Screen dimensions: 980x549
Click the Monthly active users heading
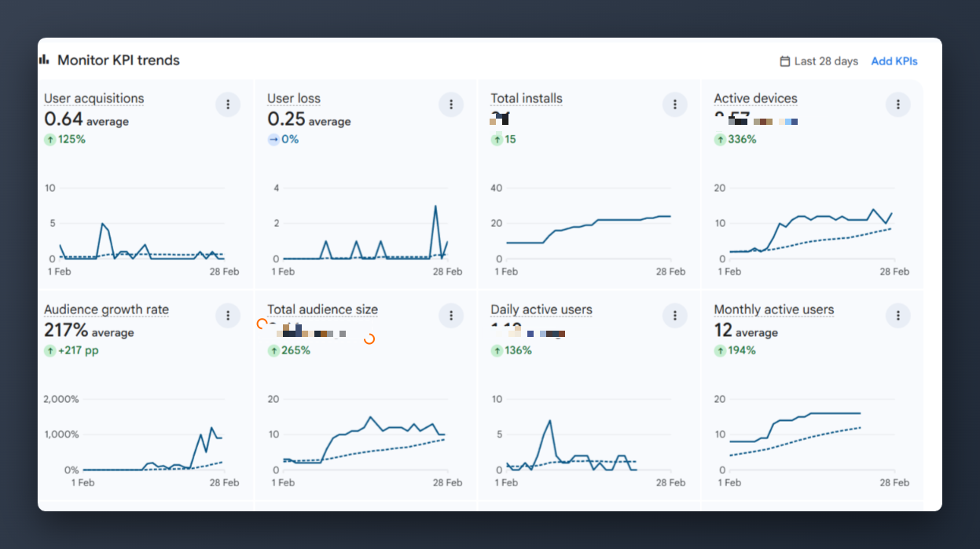[x=773, y=309]
